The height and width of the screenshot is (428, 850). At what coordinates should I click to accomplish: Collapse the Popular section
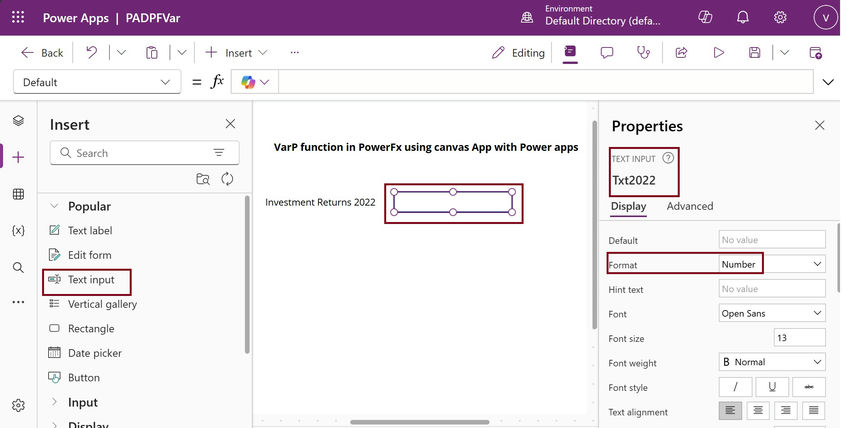click(54, 206)
